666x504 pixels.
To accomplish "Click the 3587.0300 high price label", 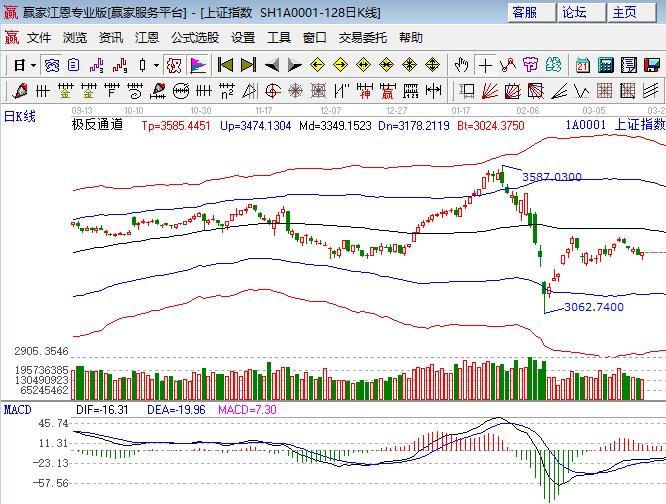I will tap(551, 177).
